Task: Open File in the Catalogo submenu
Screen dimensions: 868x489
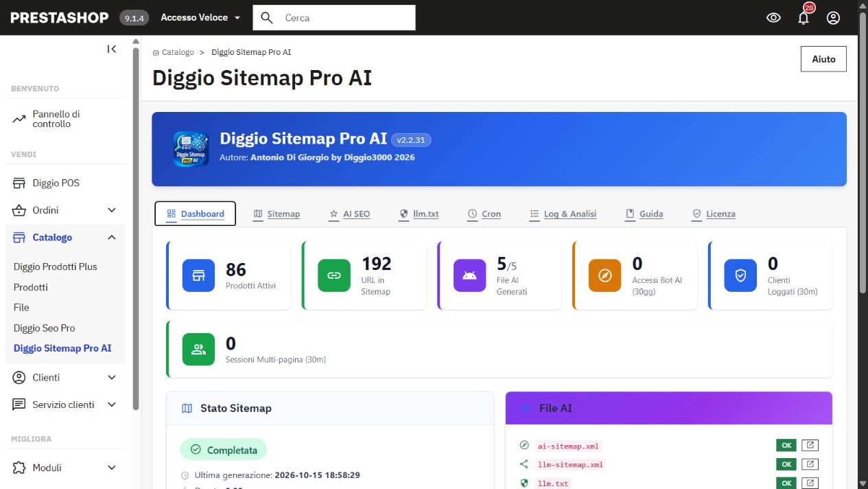Action: [x=21, y=308]
